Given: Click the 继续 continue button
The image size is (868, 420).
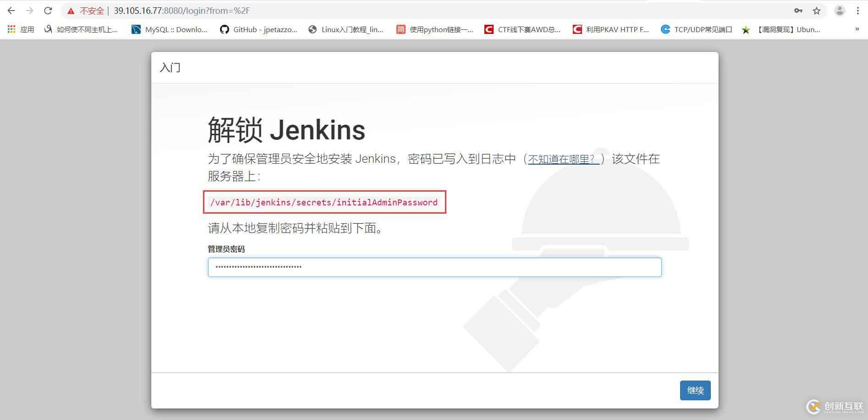Looking at the screenshot, I should [x=695, y=390].
